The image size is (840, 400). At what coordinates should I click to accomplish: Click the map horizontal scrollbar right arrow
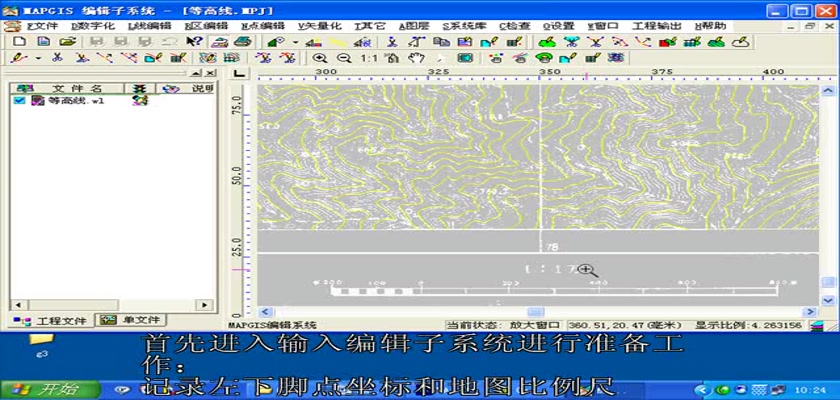tap(811, 311)
